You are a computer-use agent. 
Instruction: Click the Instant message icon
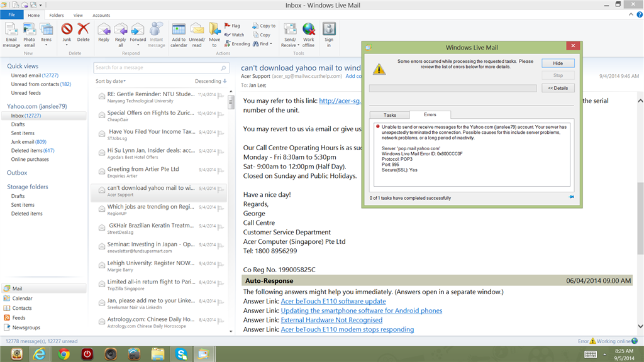(x=156, y=35)
